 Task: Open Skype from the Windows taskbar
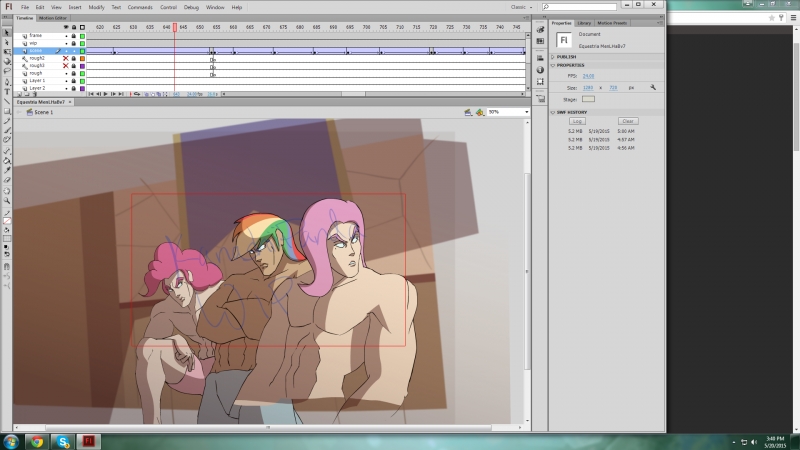pyautogui.click(x=63, y=441)
